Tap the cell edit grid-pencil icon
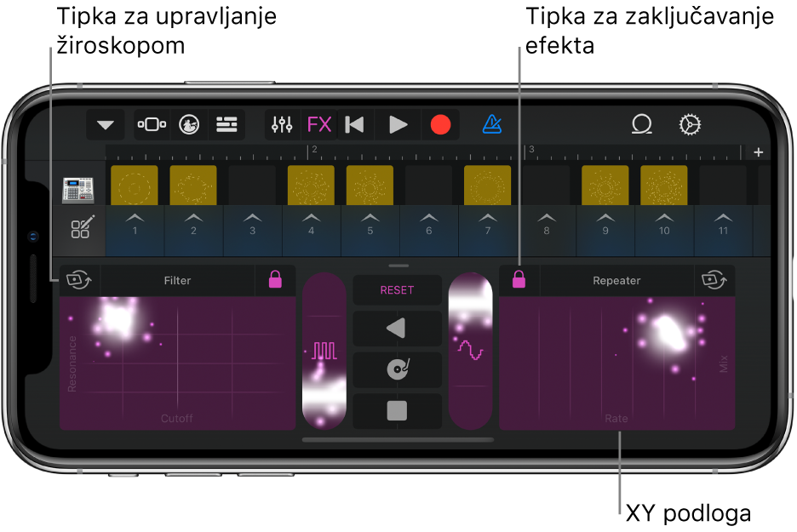 tap(83, 226)
